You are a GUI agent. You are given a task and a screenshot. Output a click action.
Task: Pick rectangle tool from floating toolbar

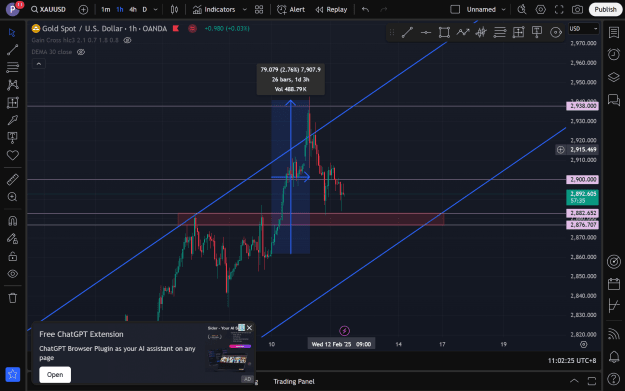coord(444,32)
